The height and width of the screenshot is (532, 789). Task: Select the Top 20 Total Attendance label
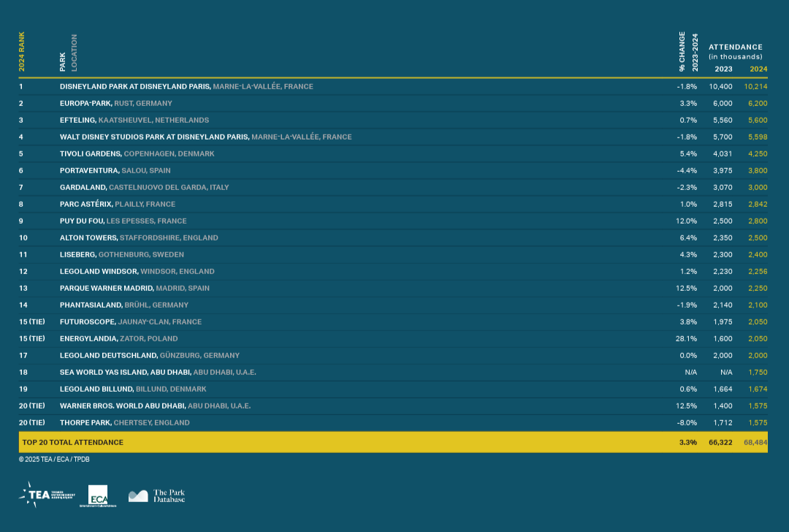[72, 442]
